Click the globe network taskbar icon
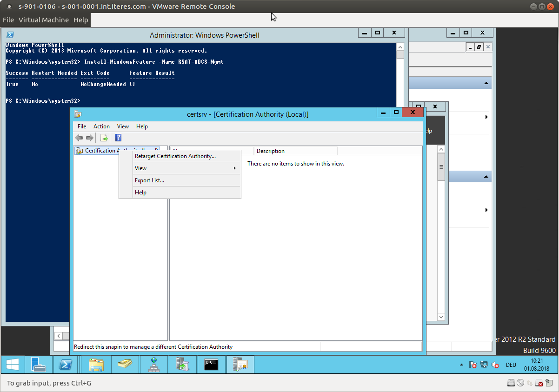Viewport: 559px width, 392px height. coord(154,365)
